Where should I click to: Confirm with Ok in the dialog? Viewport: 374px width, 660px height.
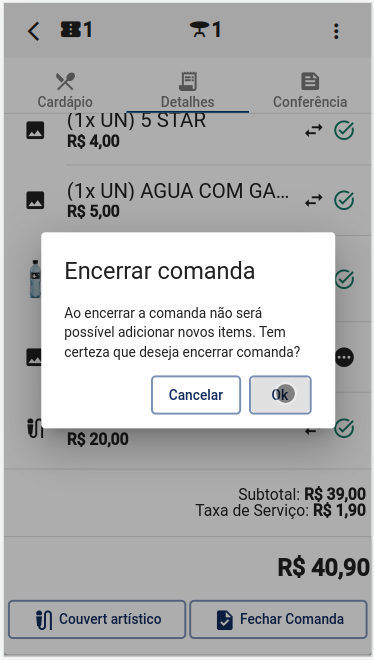(x=280, y=395)
